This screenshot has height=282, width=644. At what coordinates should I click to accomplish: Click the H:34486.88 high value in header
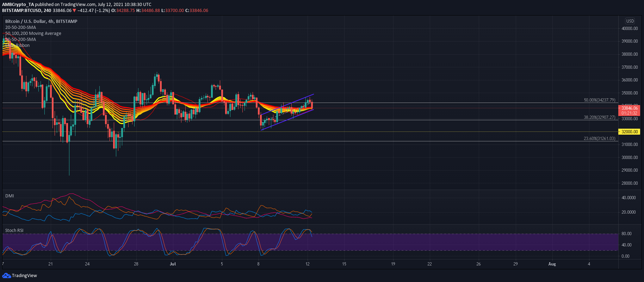click(148, 10)
